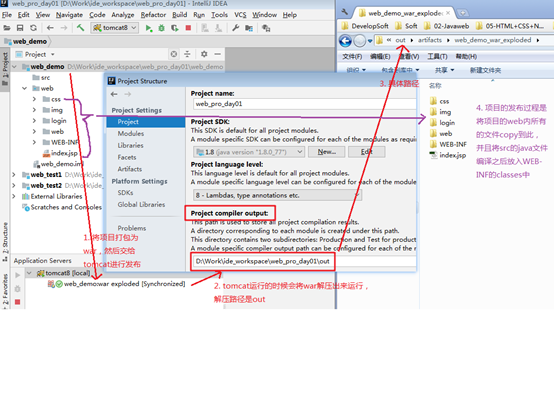
Task: Select SDKs under Platform Settings
Action: click(x=125, y=193)
